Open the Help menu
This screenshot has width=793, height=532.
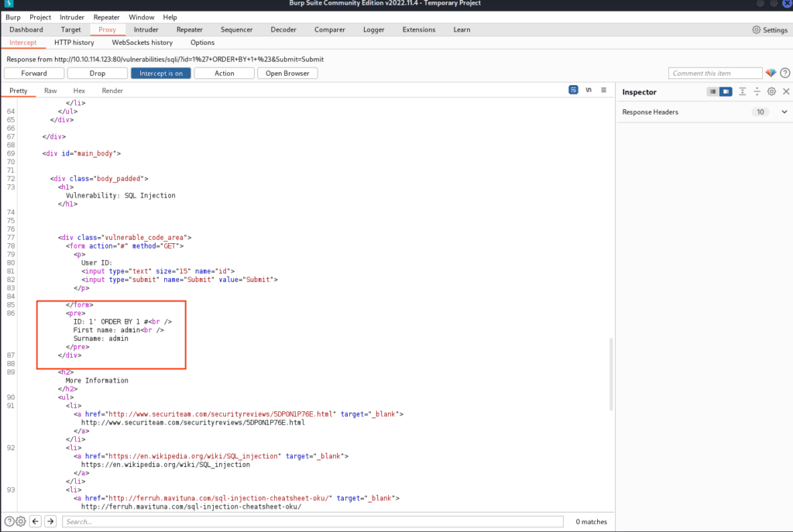tap(170, 17)
